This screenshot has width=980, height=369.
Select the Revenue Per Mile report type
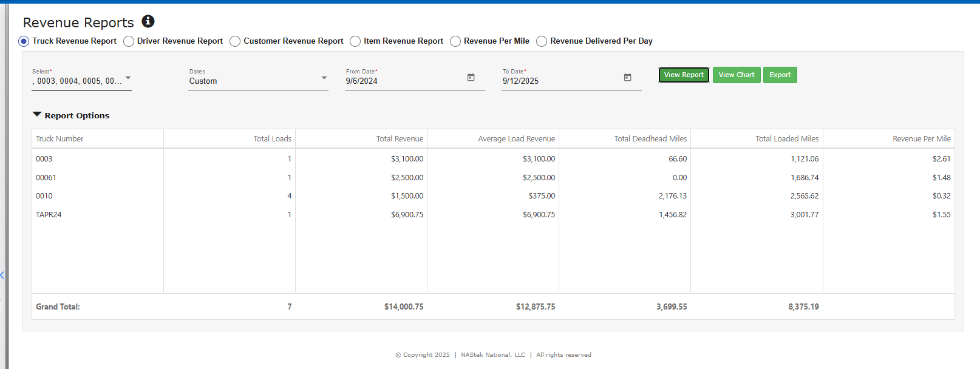pyautogui.click(x=455, y=41)
